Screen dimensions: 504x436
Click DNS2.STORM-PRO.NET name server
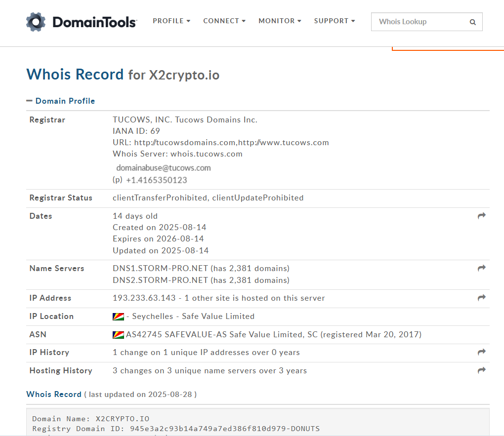(160, 280)
